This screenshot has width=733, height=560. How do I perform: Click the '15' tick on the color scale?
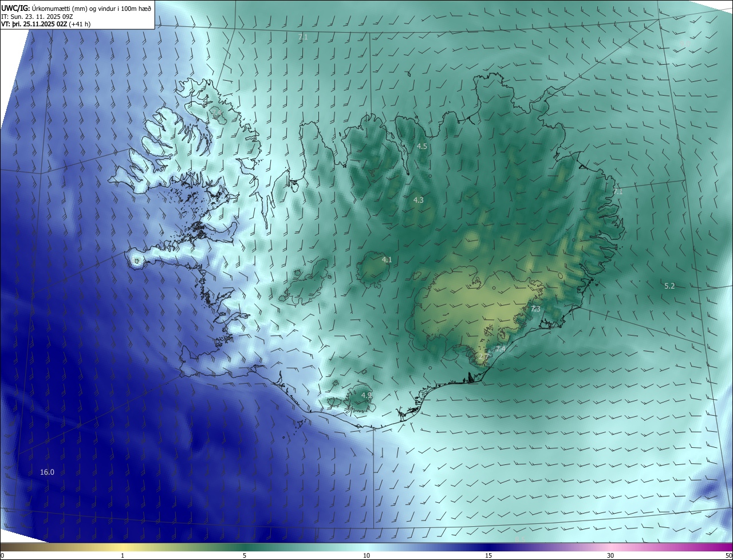coord(488,556)
